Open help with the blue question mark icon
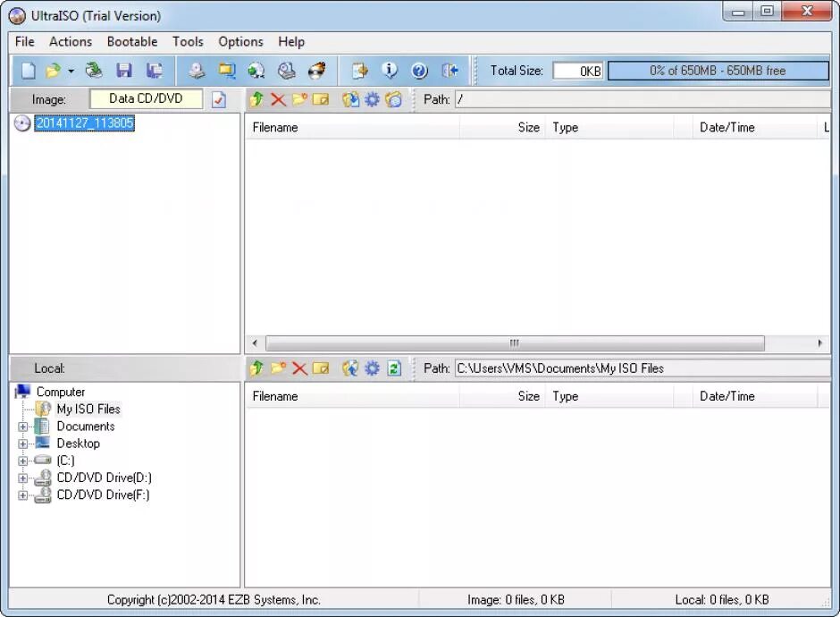Screen dimensions: 840x617 coord(419,71)
